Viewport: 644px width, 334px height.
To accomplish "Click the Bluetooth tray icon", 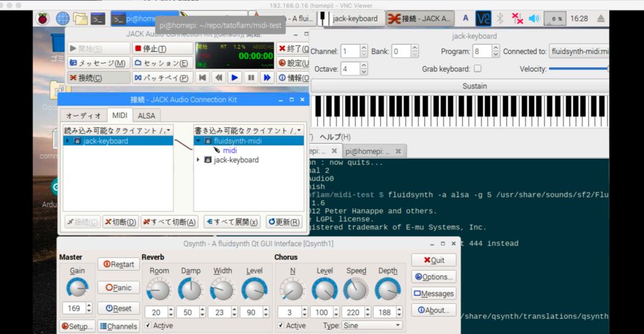I will [500, 18].
